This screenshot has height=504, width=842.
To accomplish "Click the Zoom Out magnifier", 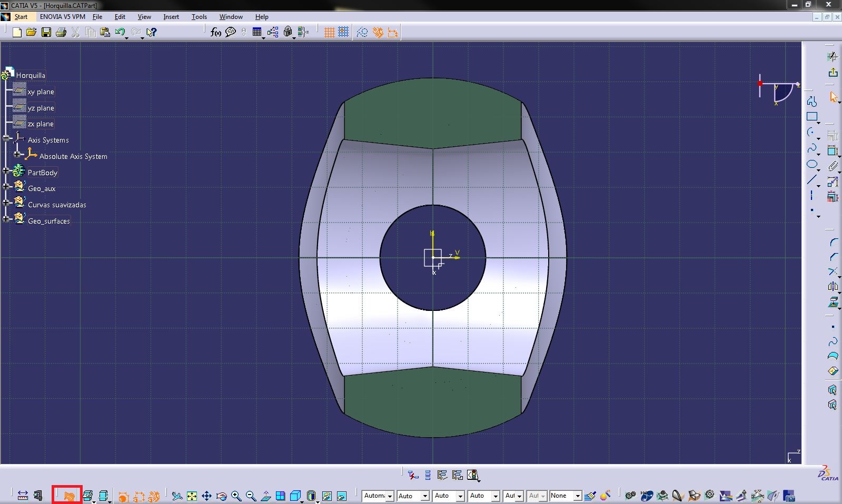I will pos(251,496).
